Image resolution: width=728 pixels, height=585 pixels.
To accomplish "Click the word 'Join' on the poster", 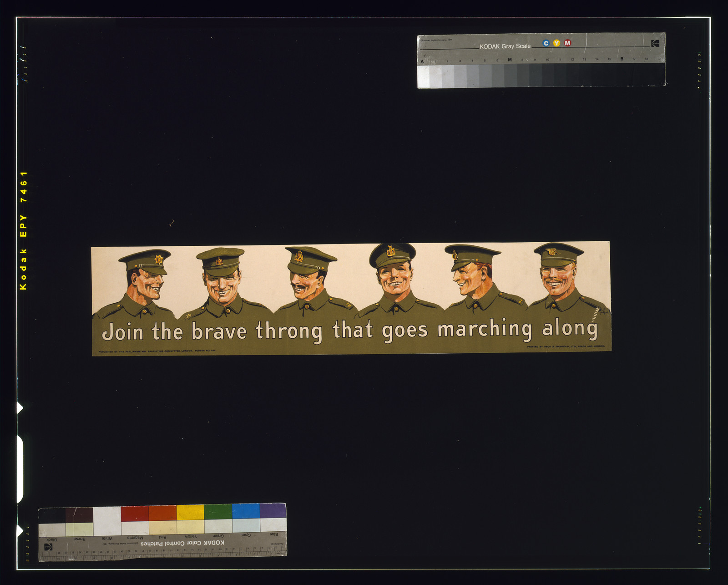I will (122, 332).
